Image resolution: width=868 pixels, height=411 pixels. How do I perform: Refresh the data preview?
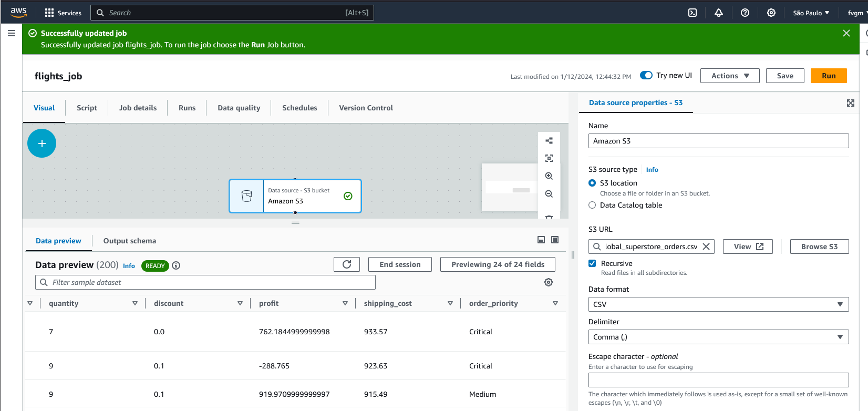click(x=346, y=264)
